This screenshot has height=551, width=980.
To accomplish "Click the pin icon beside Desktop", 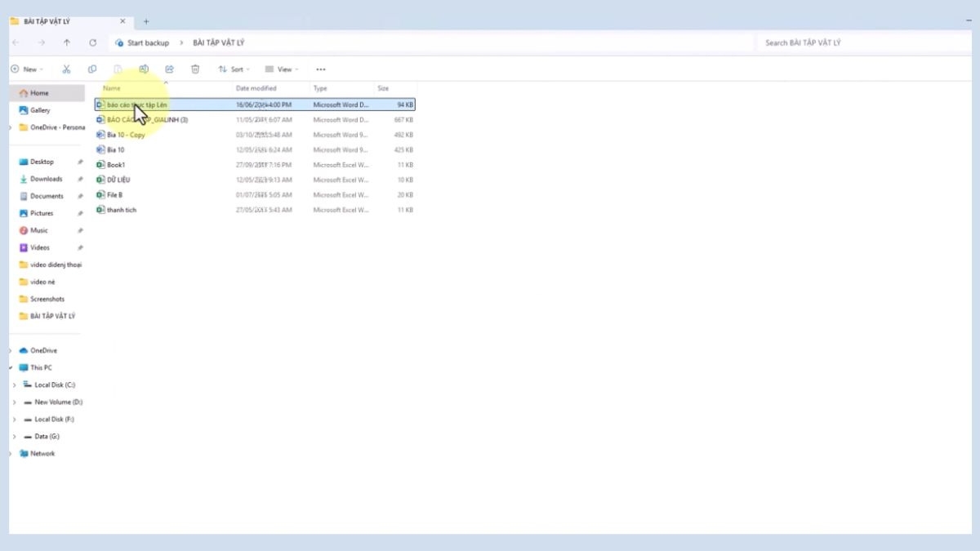I will point(80,162).
